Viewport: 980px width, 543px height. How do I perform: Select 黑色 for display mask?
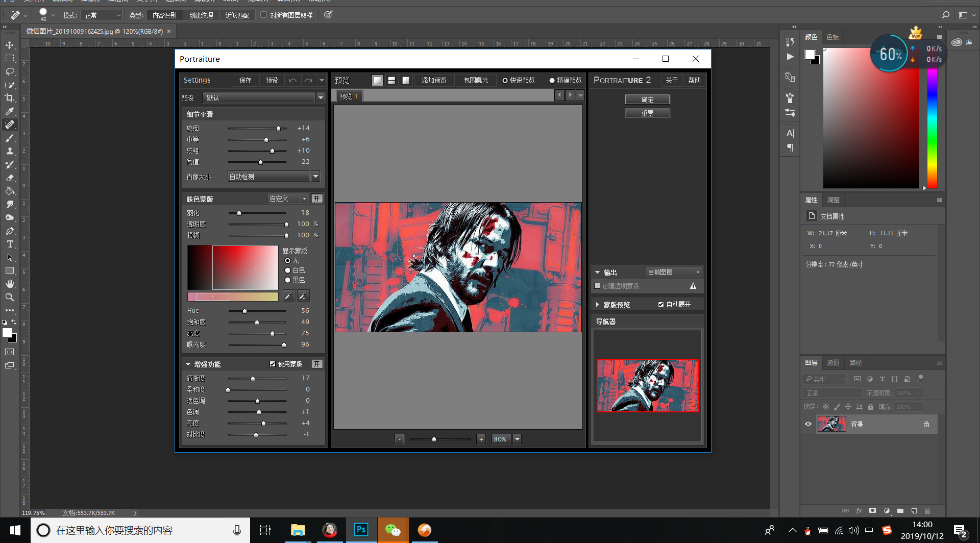(x=288, y=280)
